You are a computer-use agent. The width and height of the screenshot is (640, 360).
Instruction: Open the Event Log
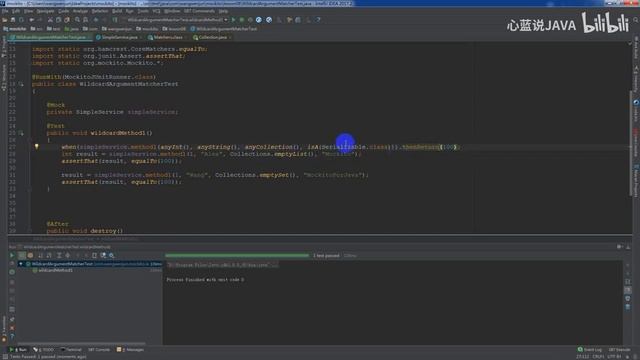(590, 350)
